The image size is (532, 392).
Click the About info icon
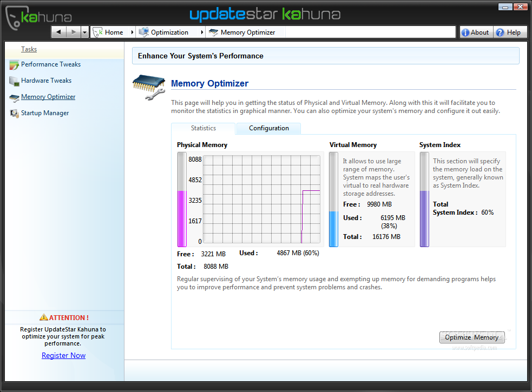(465, 32)
